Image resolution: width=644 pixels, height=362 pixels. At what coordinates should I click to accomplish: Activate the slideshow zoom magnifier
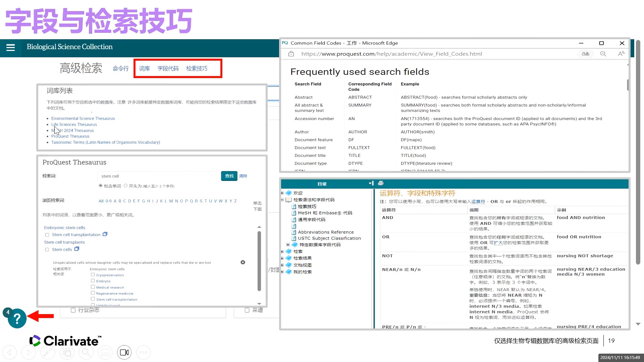click(86, 352)
